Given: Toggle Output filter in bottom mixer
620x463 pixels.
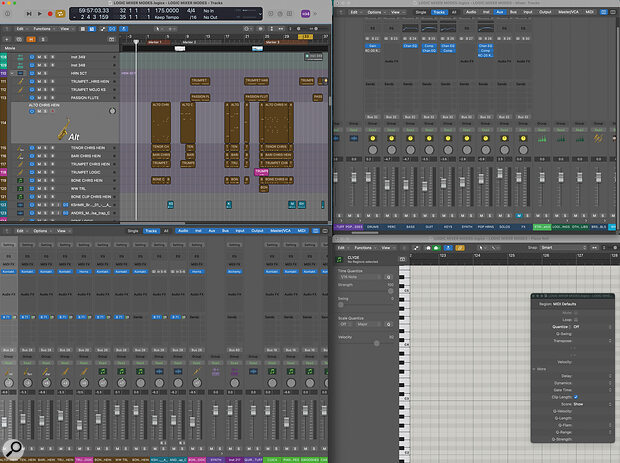Looking at the screenshot, I should [257, 231].
